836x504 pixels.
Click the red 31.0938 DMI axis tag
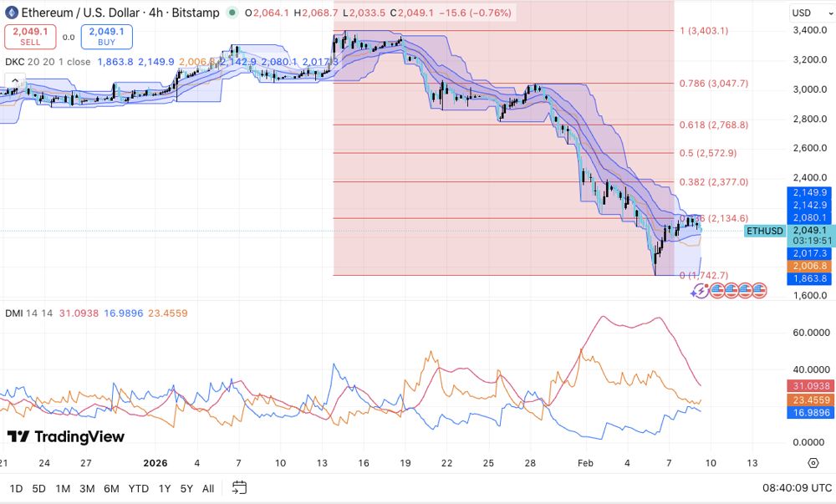tap(810, 385)
